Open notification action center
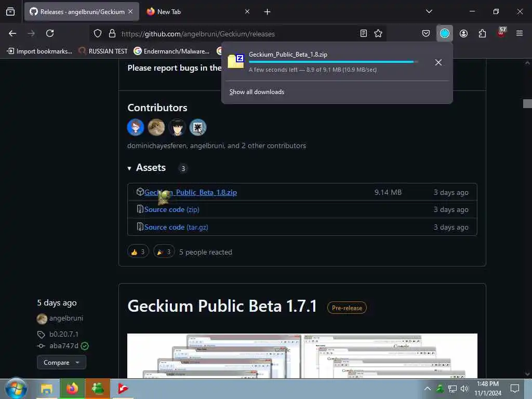The image size is (532, 399). (x=515, y=389)
